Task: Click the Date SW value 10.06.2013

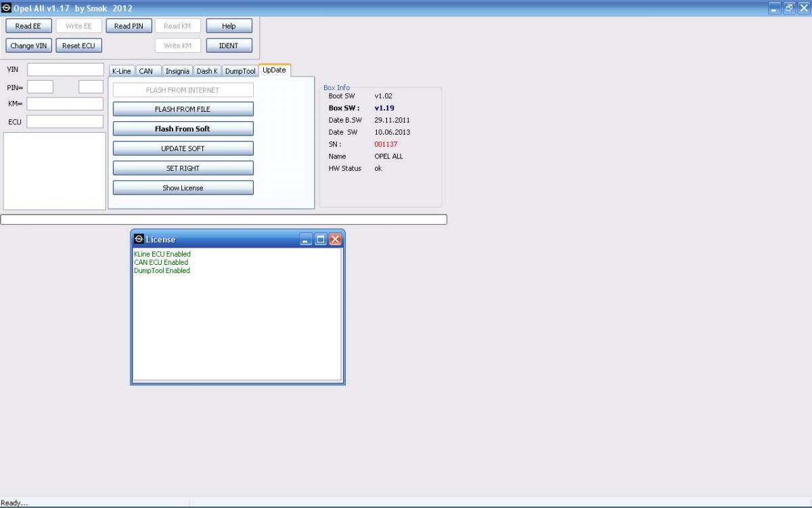Action: tap(392, 132)
